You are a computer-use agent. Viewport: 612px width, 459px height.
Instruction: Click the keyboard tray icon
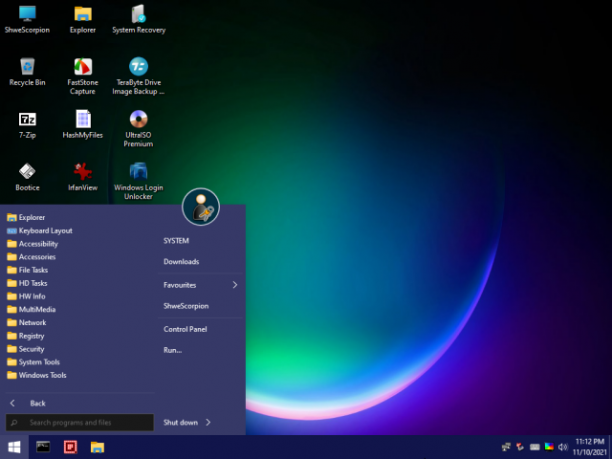(535, 447)
